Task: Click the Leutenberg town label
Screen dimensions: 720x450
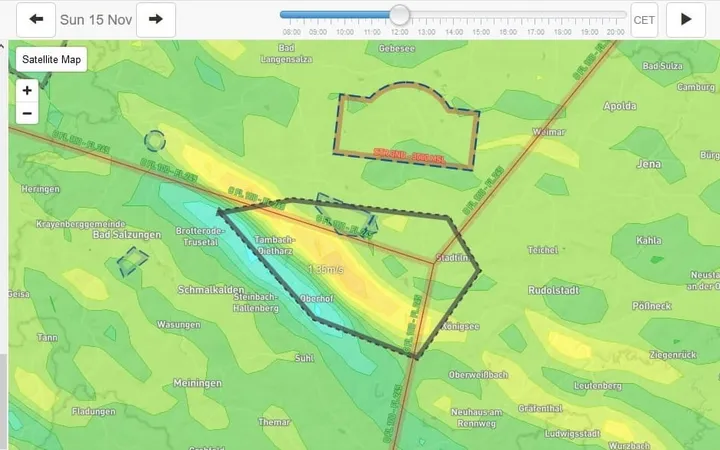Action: (x=598, y=386)
